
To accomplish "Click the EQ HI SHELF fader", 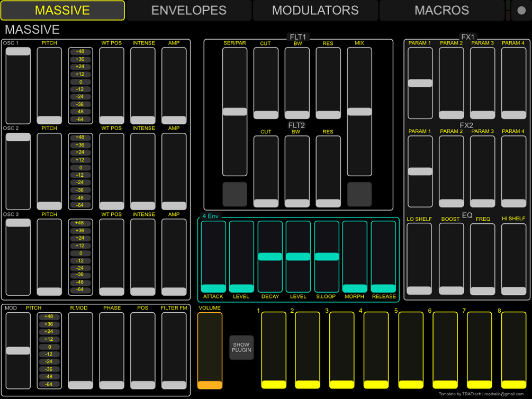I will click(513, 259).
